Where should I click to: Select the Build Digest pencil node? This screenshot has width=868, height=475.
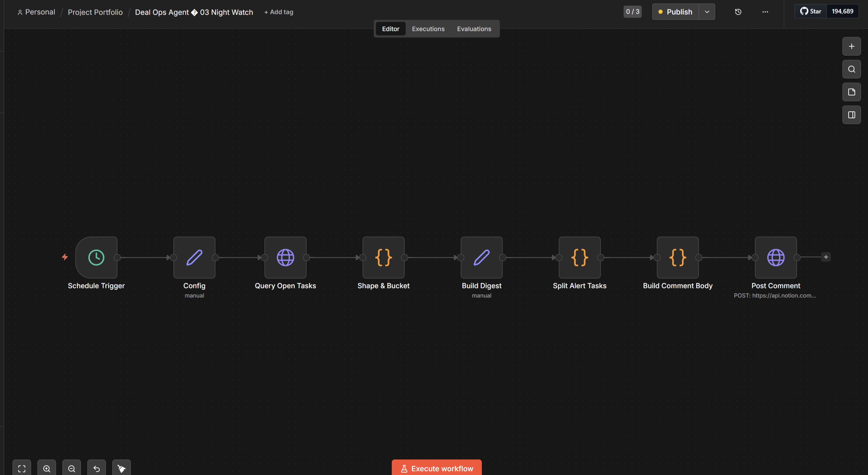pos(481,257)
